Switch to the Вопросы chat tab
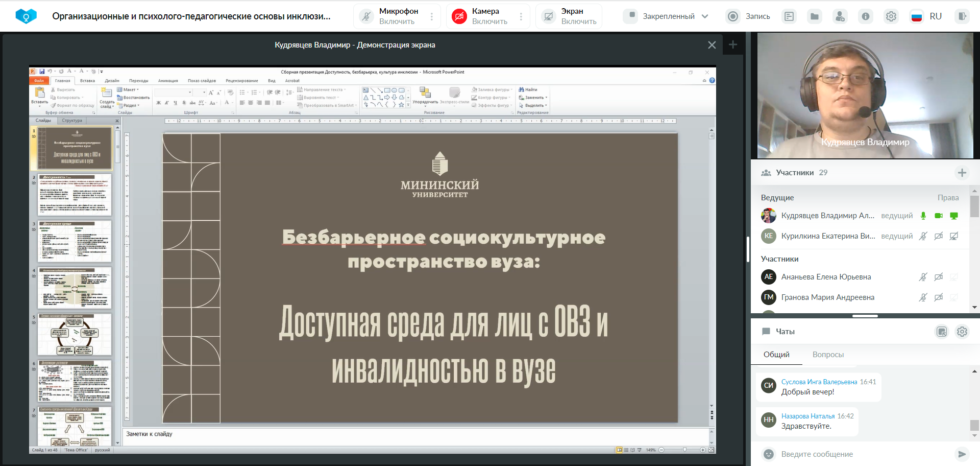 pos(828,355)
